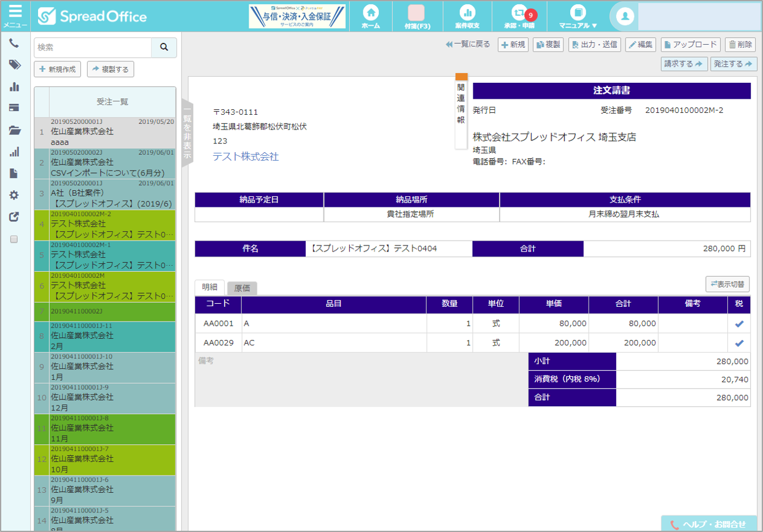Viewport: 763px width, 532px height.
Task: Select the 佐山産業株式会社 12月 row
Action: coord(104,398)
